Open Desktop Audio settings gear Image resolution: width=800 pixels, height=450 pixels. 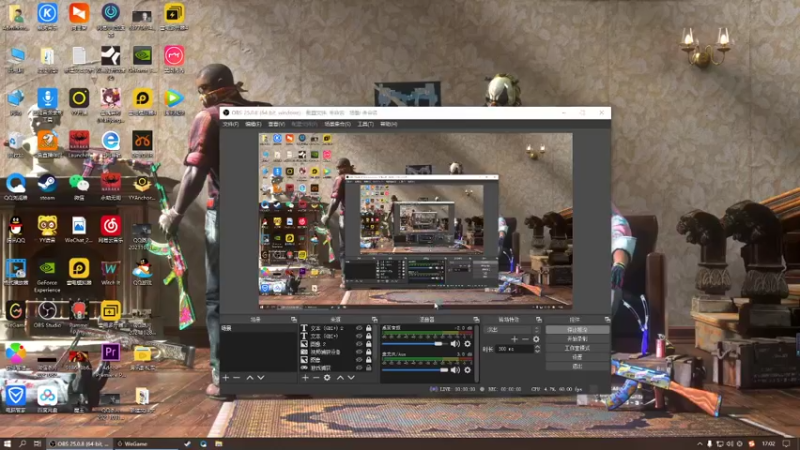[467, 344]
